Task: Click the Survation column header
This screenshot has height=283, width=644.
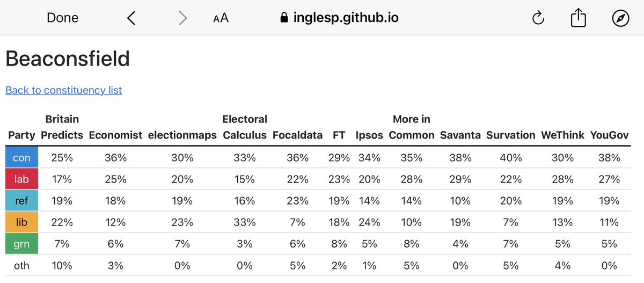Action: pyautogui.click(x=510, y=135)
